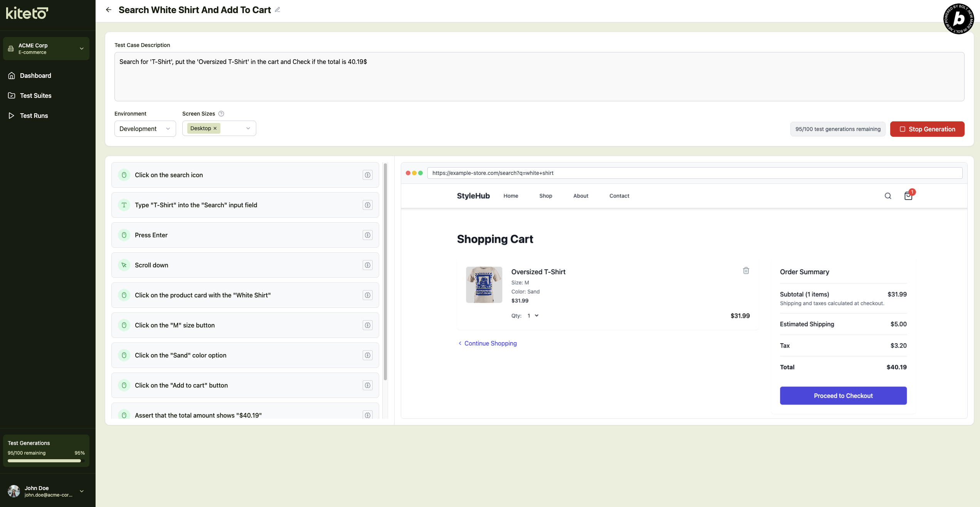Viewport: 980px width, 507px height.
Task: Click the back arrow next to title
Action: (x=109, y=10)
